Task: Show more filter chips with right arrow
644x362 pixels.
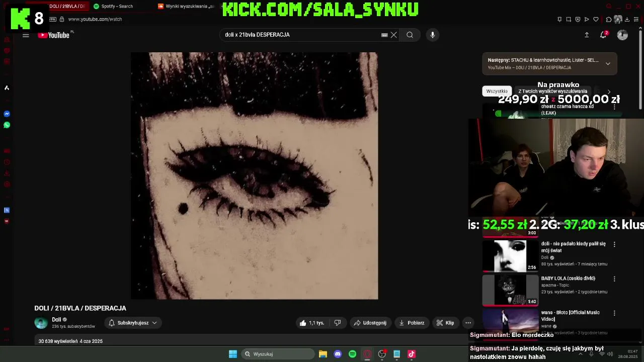Action: [x=609, y=92]
